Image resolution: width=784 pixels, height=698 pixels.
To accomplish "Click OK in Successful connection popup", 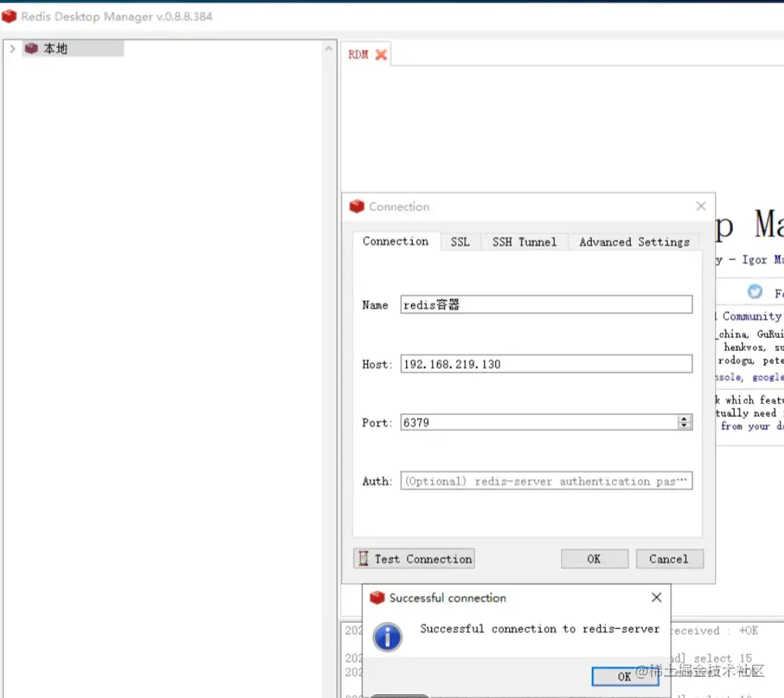I will [624, 676].
